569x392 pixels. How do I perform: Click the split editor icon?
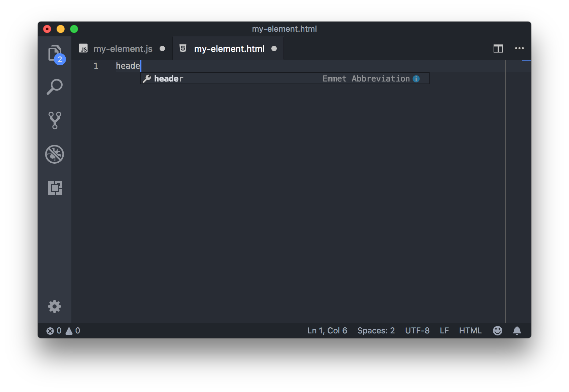pyautogui.click(x=498, y=48)
